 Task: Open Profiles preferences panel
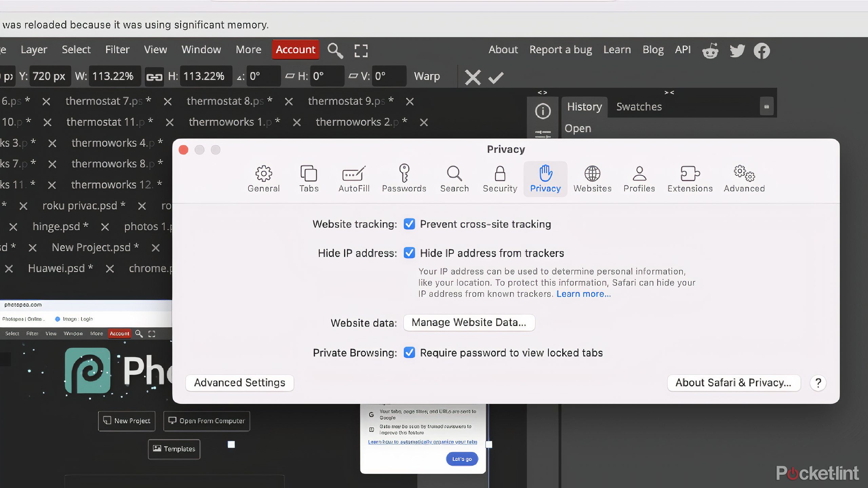coord(639,178)
